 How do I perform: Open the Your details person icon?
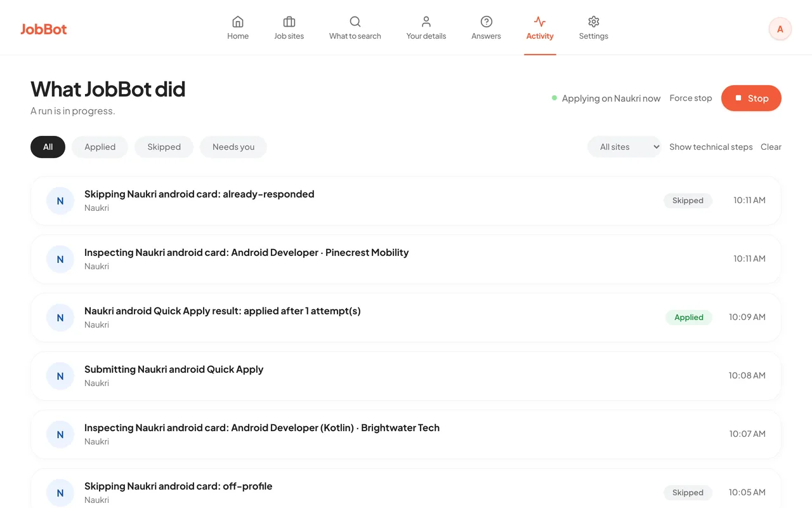(x=426, y=22)
